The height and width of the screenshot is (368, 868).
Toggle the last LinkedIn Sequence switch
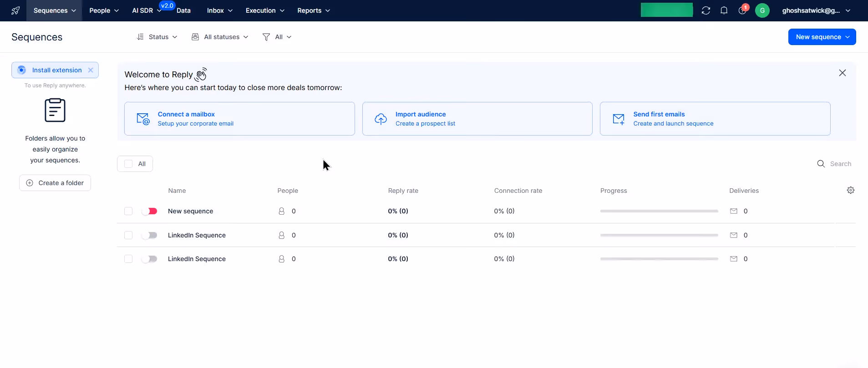(149, 259)
